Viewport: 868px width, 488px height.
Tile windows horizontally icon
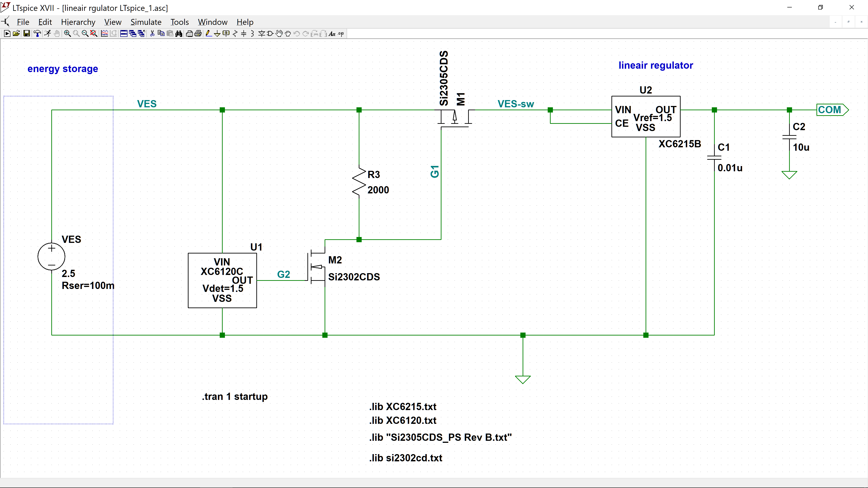(124, 34)
